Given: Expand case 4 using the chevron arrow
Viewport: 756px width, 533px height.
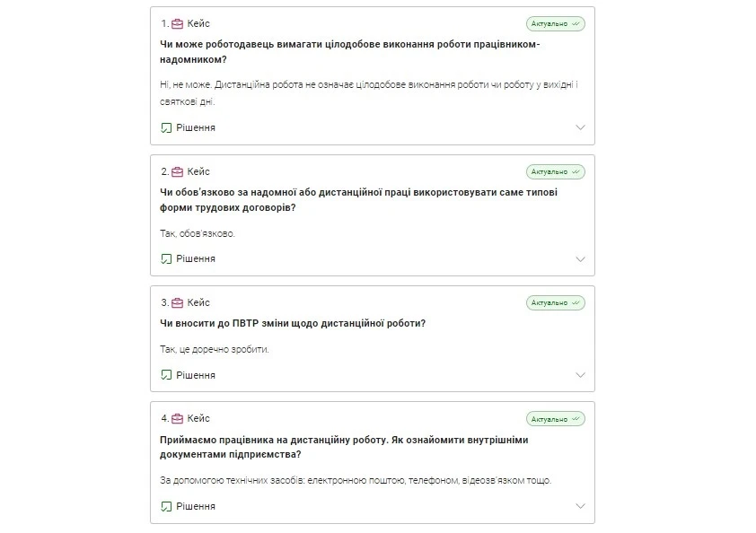Looking at the screenshot, I should 579,505.
